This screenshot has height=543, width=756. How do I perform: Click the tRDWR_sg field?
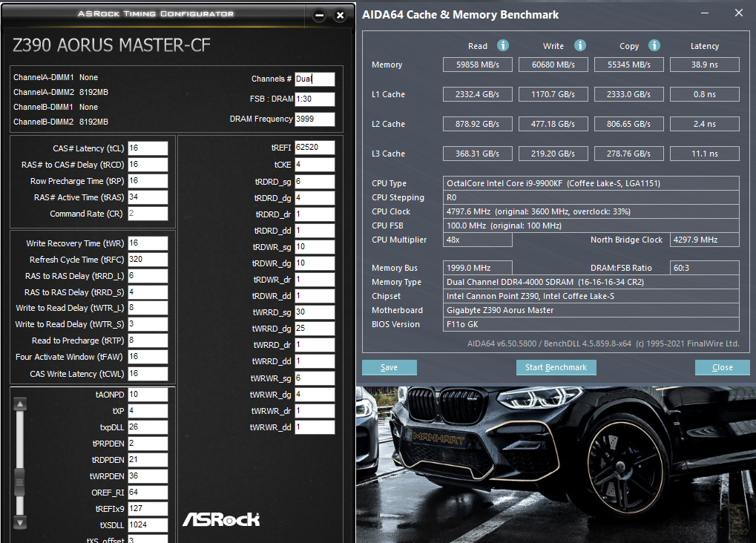pyautogui.click(x=315, y=247)
